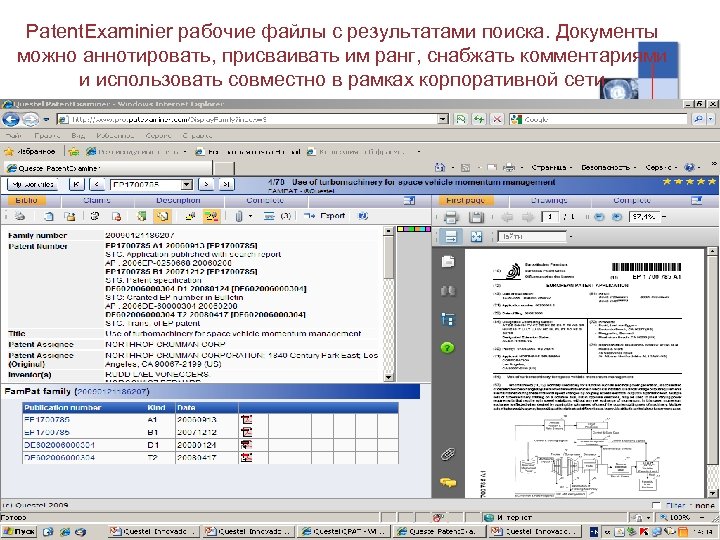Open the document number dropdown EP1700785
The width and height of the screenshot is (720, 540).
pos(186,185)
